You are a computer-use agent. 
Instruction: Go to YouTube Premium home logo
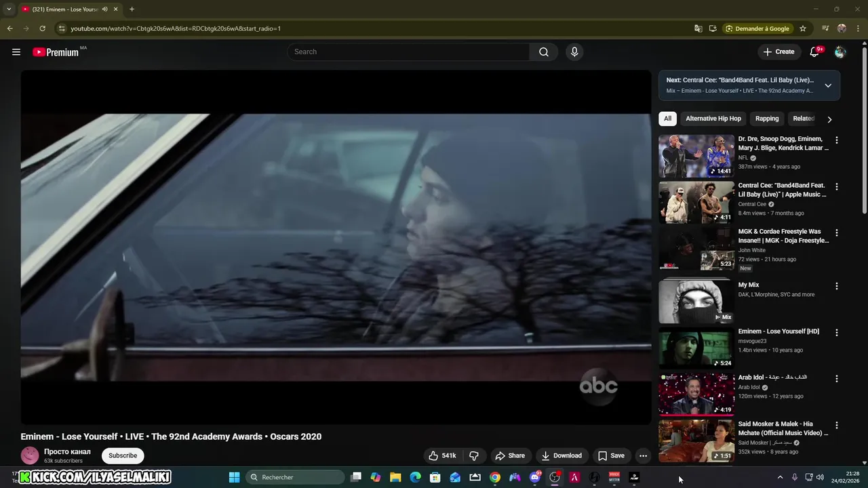click(x=56, y=52)
